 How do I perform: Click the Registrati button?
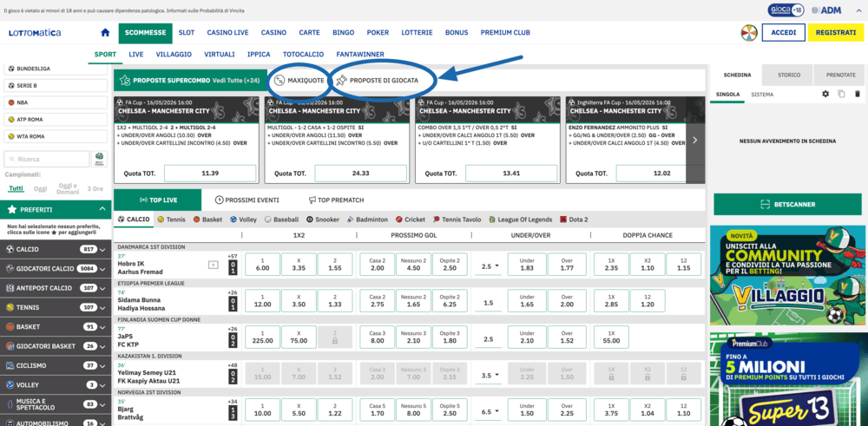tap(836, 33)
